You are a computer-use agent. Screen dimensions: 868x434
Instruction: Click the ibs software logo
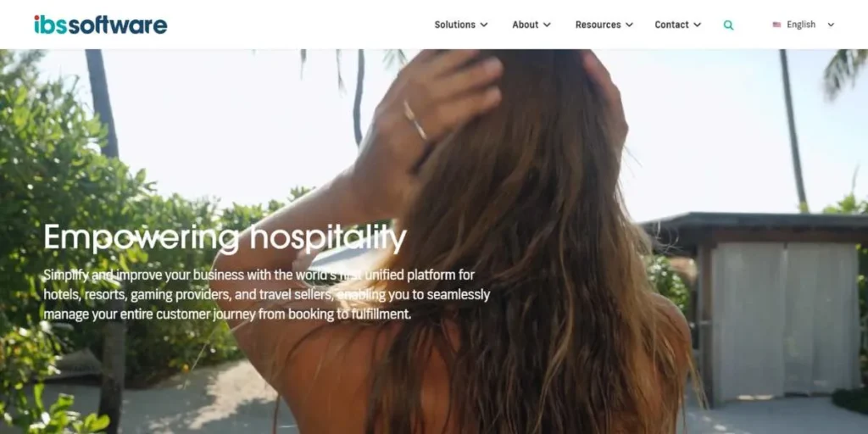[100, 25]
